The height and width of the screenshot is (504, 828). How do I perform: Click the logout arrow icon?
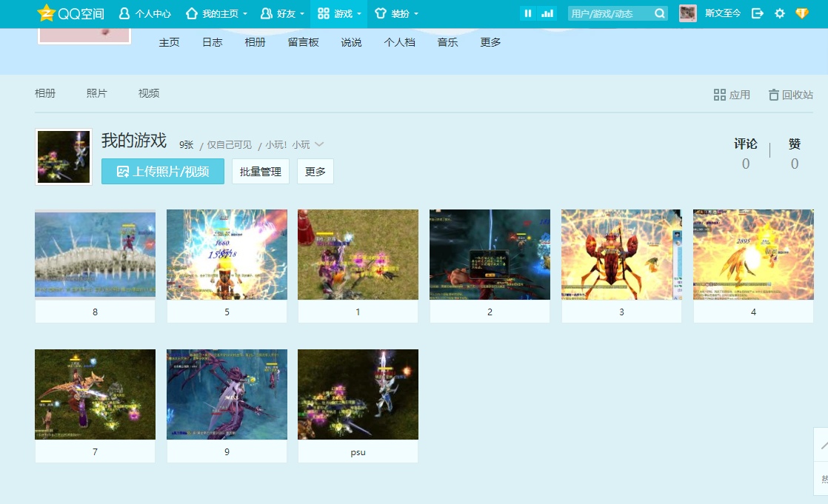tap(757, 14)
